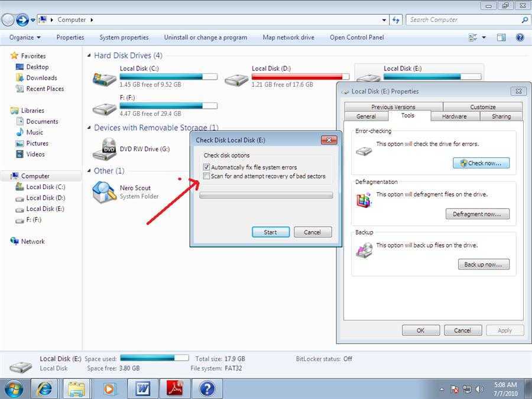This screenshot has width=532, height=399.
Task: Switch to the Hardware tab
Action: pyautogui.click(x=454, y=116)
